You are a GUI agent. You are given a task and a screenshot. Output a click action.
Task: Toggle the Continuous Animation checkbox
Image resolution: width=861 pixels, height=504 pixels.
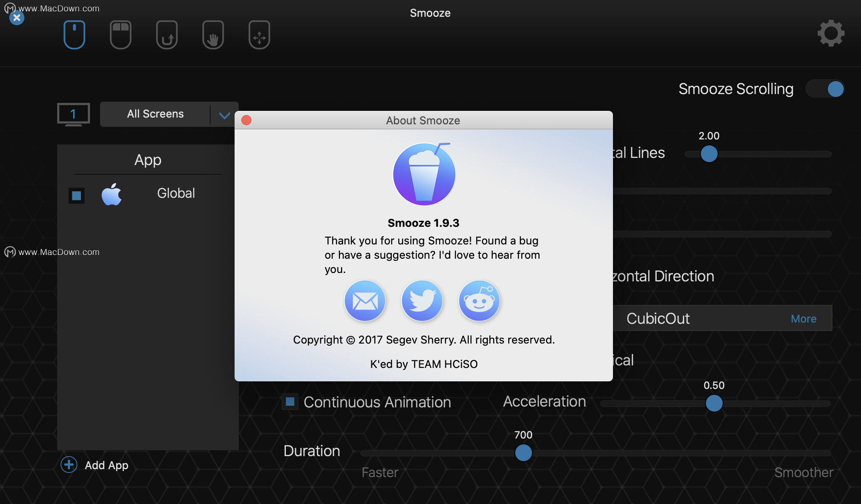(290, 402)
